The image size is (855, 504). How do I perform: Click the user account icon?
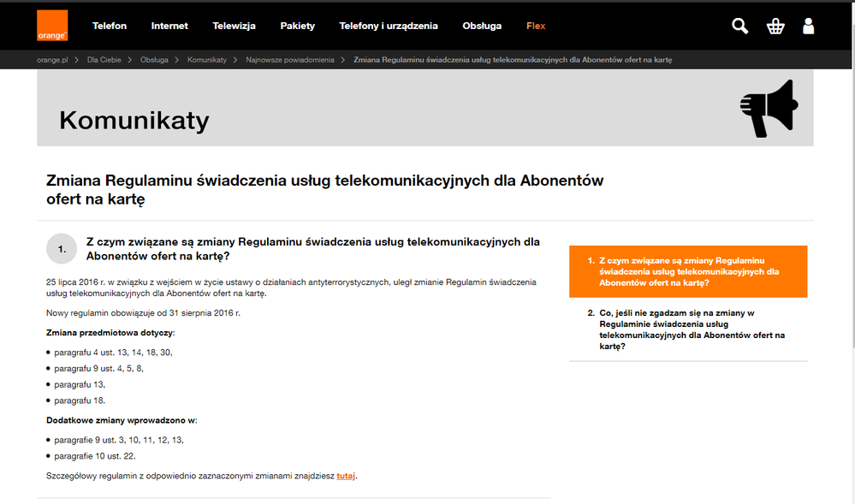(808, 27)
